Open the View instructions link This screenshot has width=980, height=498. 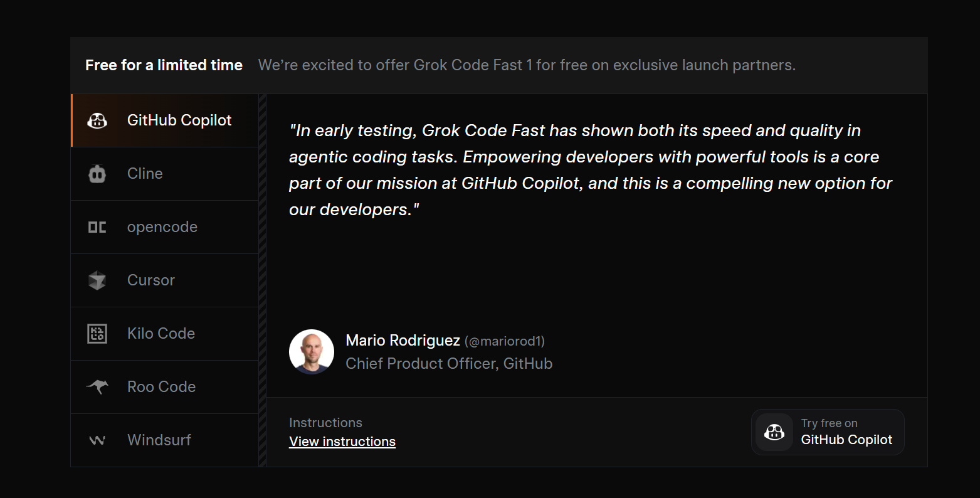click(342, 442)
